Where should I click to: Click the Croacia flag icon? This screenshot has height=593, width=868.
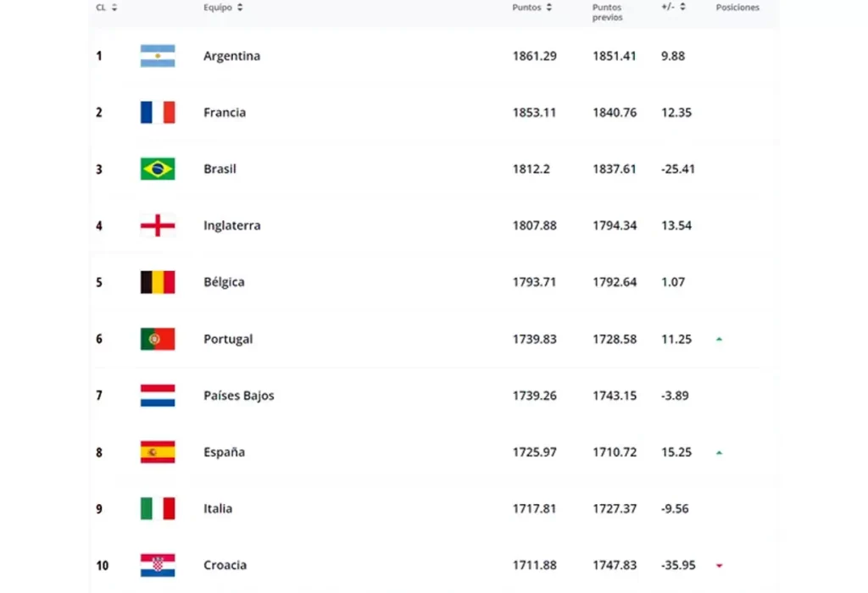click(x=158, y=565)
